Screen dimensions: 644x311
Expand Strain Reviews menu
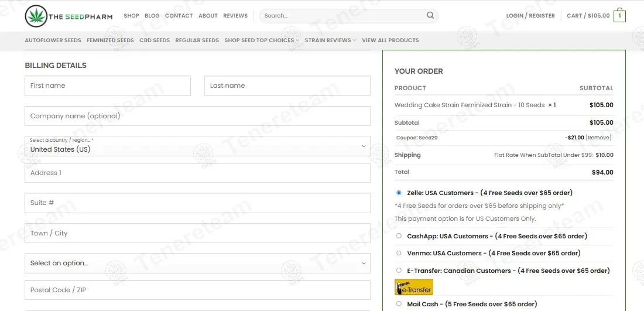click(x=331, y=40)
